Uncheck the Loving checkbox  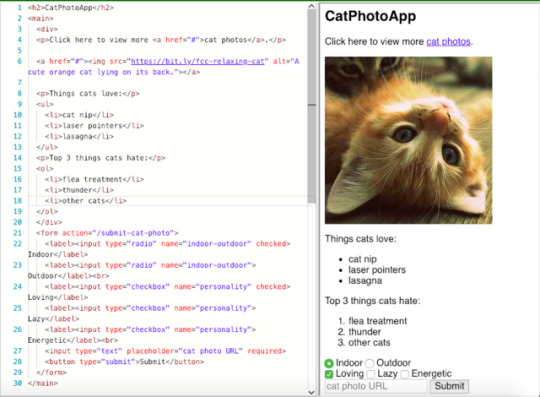[329, 374]
